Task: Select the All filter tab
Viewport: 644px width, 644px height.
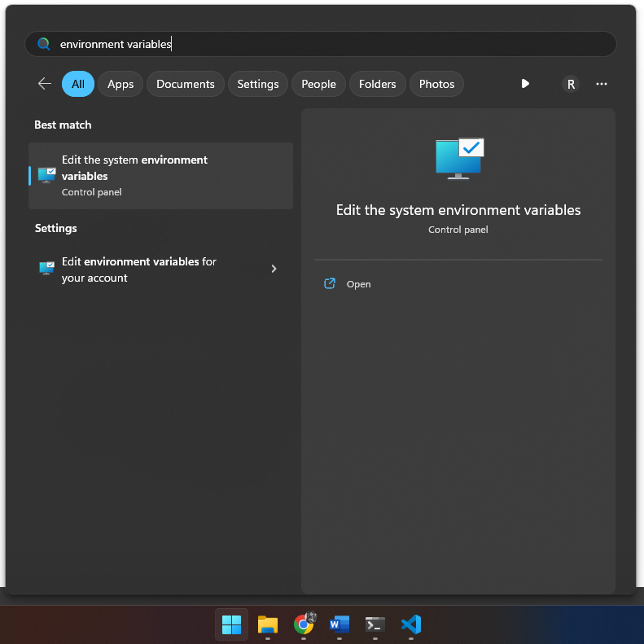Action: tap(78, 84)
